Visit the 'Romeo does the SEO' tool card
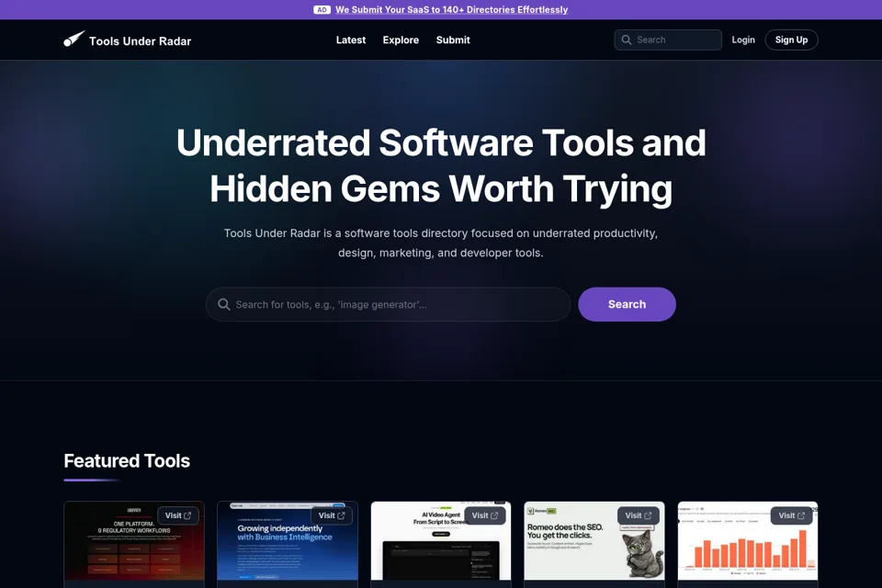 click(638, 515)
